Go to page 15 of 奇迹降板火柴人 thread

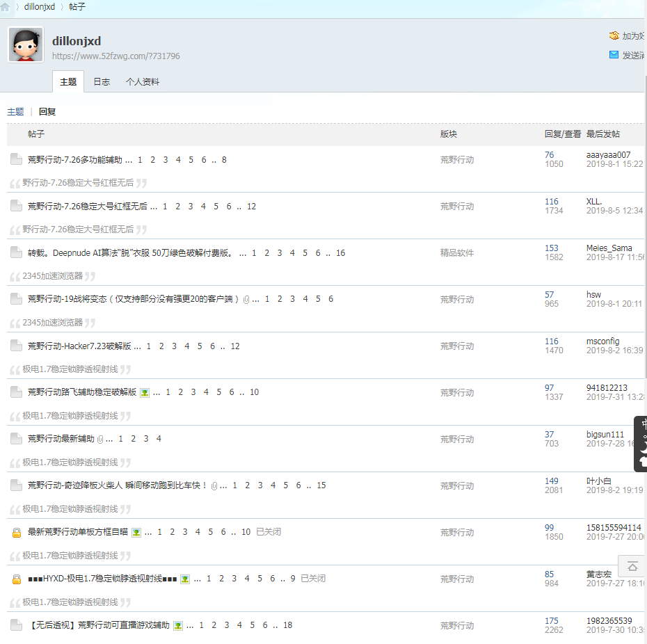(x=321, y=485)
